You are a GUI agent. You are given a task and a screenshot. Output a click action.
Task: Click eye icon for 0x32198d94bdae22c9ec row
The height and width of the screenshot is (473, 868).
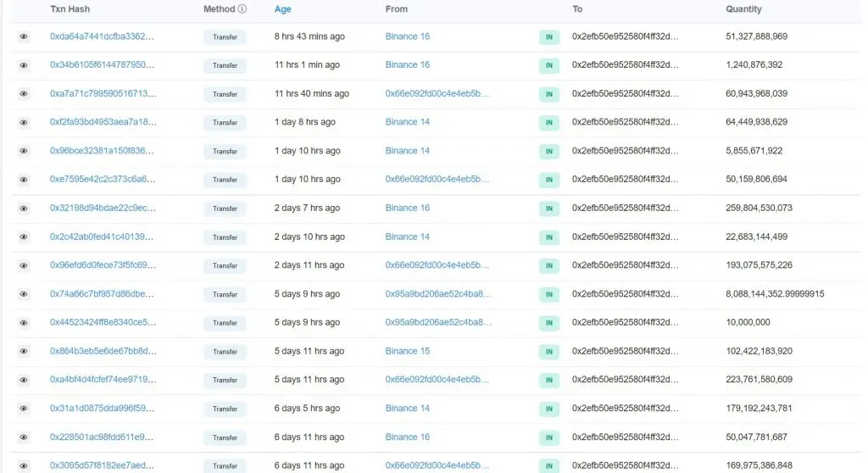coord(23,209)
